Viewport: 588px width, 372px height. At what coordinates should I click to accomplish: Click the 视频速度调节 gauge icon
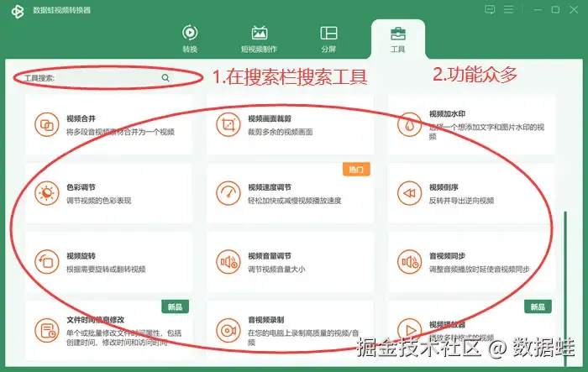(x=228, y=193)
